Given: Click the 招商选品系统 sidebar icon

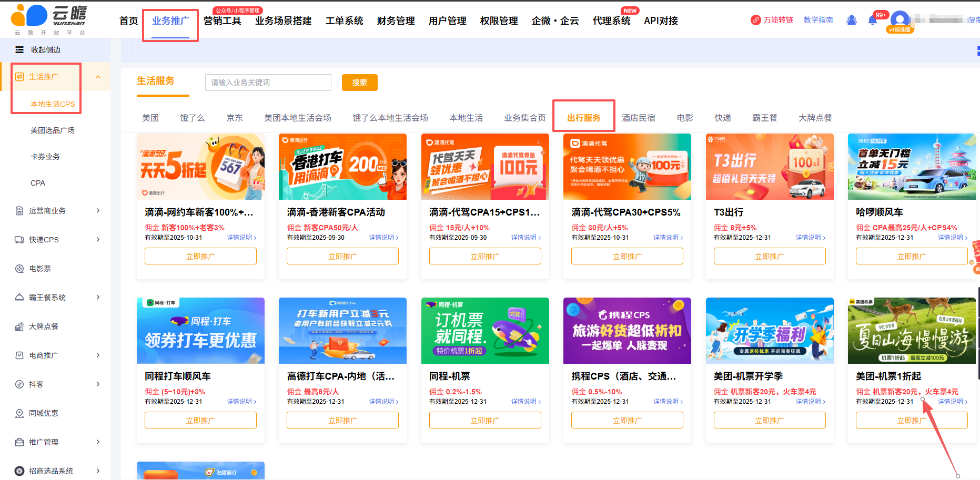Looking at the screenshot, I should (x=19, y=471).
